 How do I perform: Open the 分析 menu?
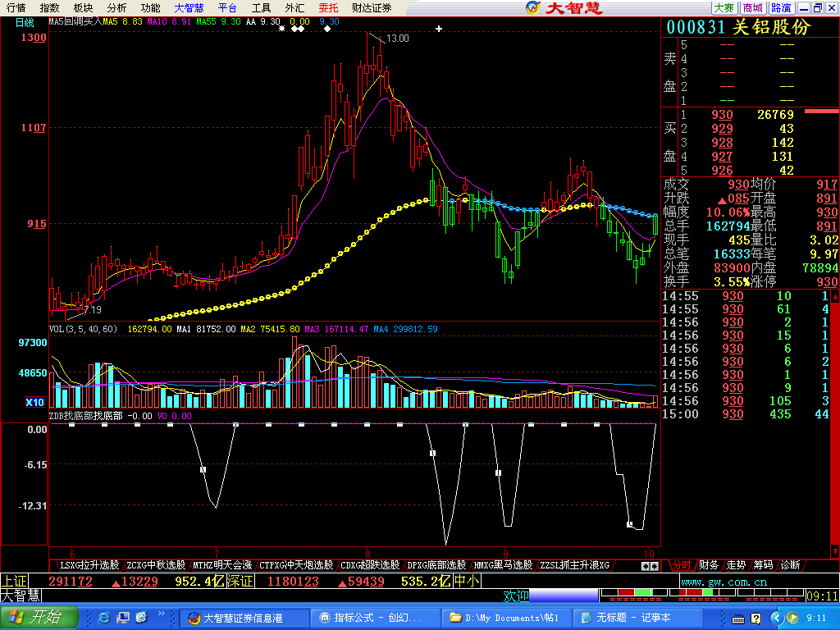tap(116, 7)
